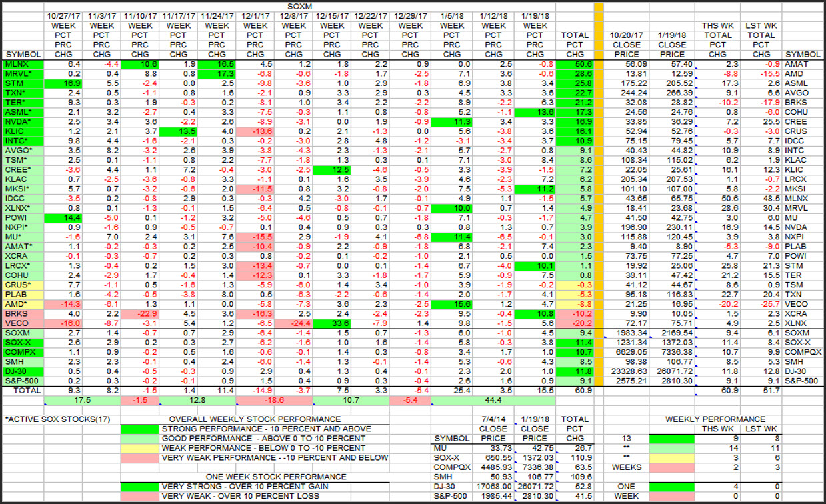Select the 10/27/17 week column header
The width and height of the screenshot is (826, 504).
(x=65, y=15)
